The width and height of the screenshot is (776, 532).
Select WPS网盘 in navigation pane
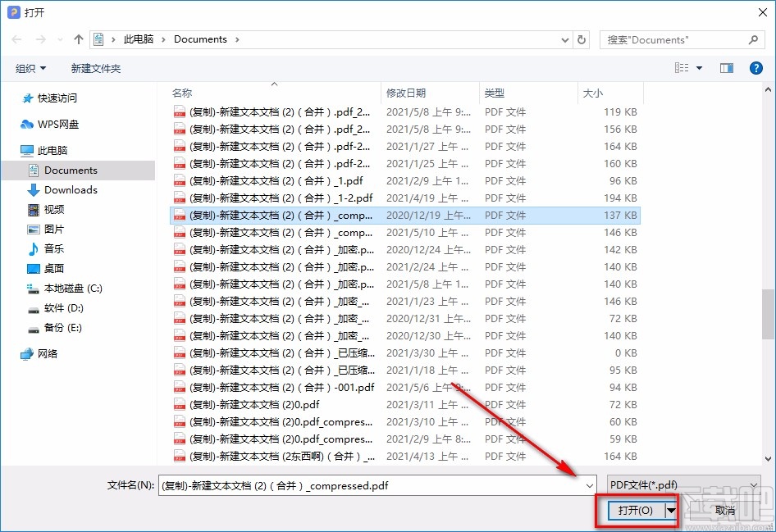point(58,124)
